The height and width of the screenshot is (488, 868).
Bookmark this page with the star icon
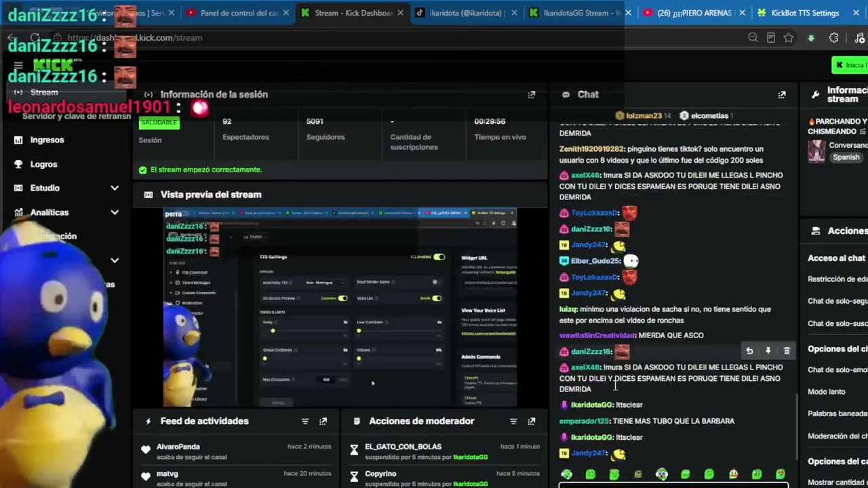coord(789,38)
